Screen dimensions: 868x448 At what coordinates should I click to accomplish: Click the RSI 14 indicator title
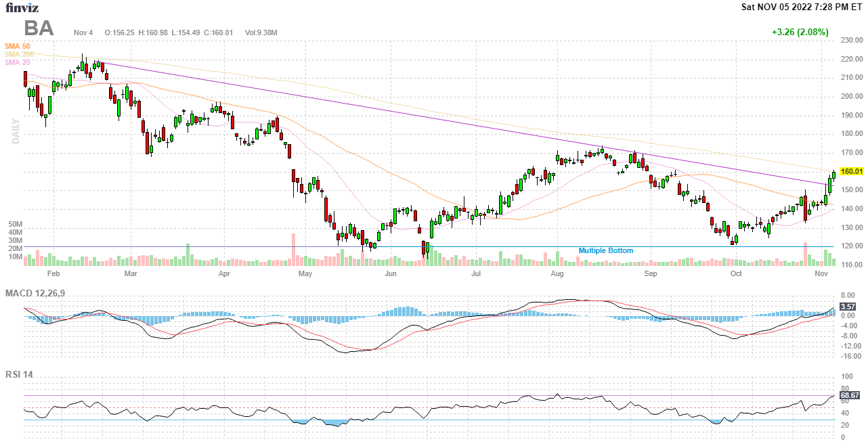[20, 374]
